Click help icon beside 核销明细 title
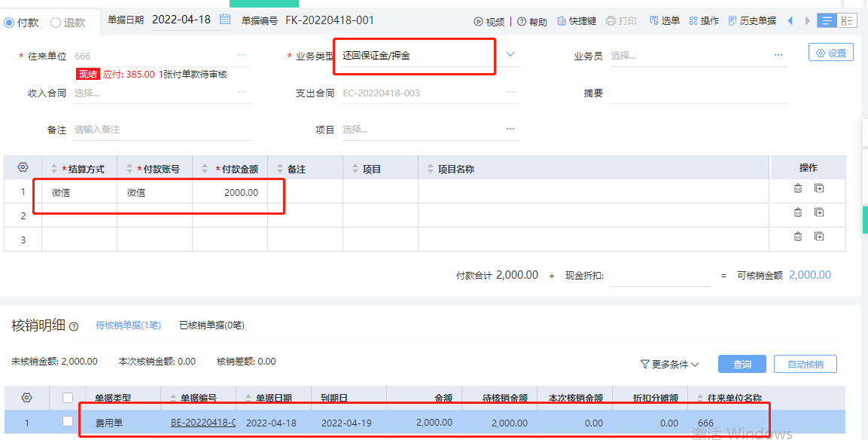The image size is (868, 440). 74,327
